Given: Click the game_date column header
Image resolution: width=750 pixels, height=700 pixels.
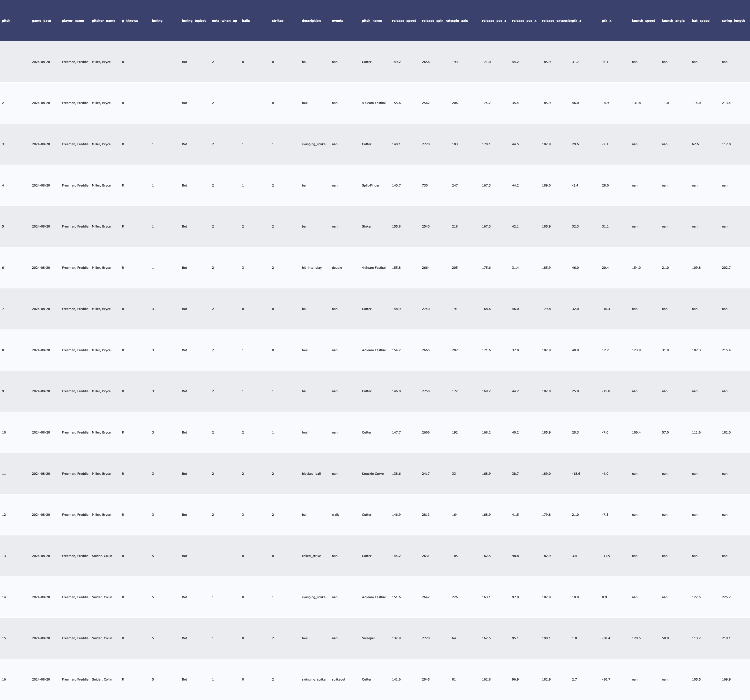Looking at the screenshot, I should click(x=41, y=21).
